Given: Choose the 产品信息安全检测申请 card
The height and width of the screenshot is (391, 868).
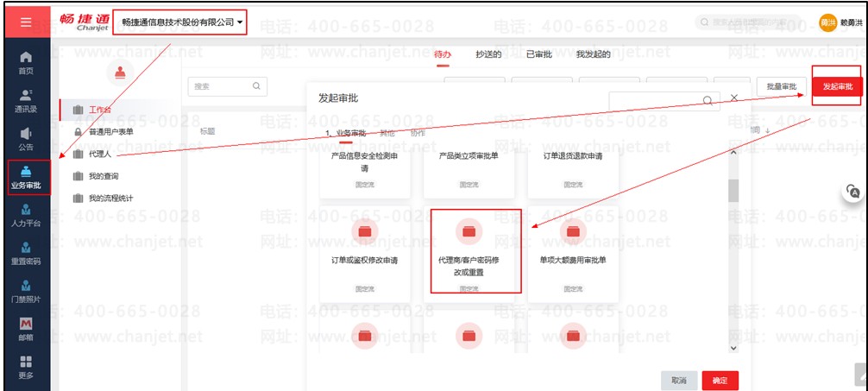Looking at the screenshot, I should [x=365, y=172].
